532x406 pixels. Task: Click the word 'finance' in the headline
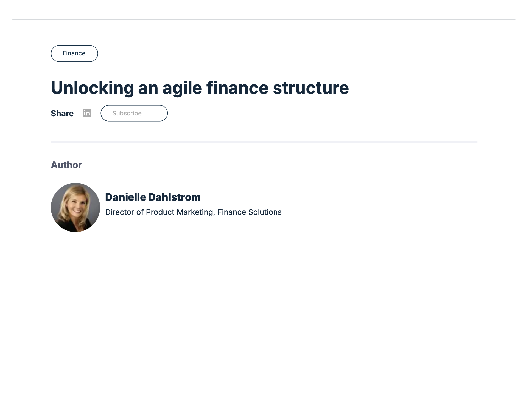(x=237, y=88)
